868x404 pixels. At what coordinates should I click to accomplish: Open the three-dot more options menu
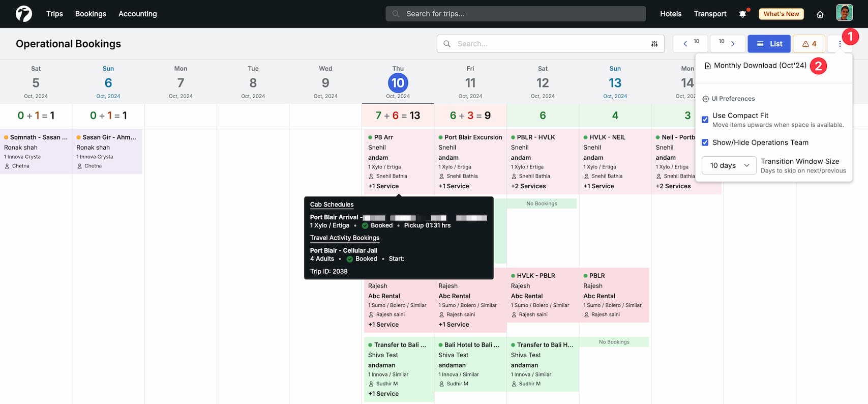[840, 44]
